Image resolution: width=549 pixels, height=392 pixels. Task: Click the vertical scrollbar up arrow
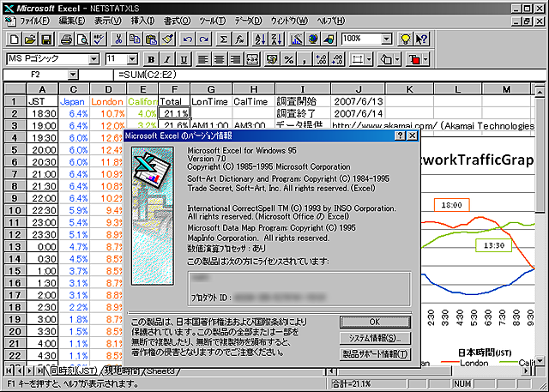(540, 91)
